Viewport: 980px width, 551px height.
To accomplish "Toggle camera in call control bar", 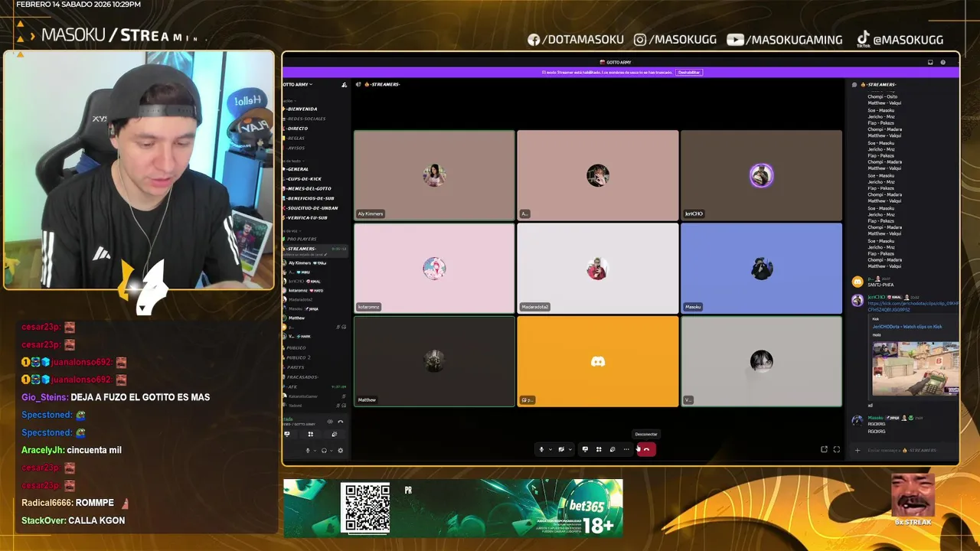I will (561, 449).
